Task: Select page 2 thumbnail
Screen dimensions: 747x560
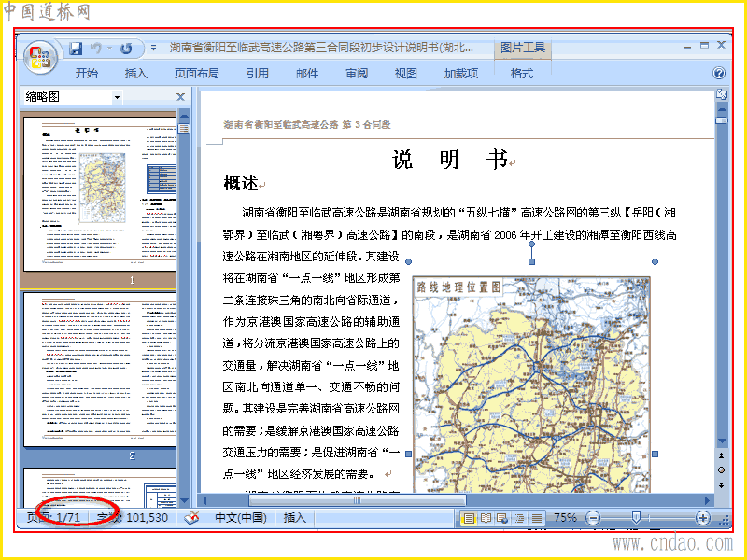Action: pyautogui.click(x=100, y=370)
